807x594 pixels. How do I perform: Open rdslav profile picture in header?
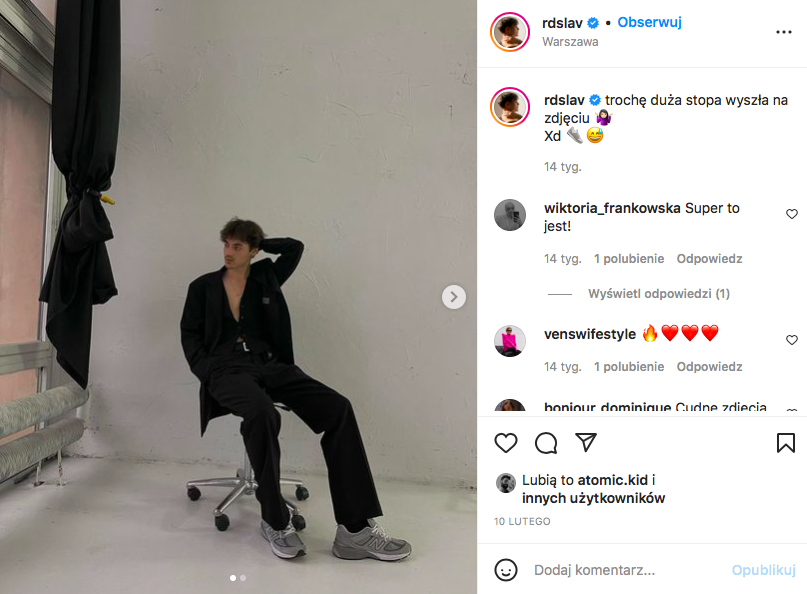pos(510,32)
